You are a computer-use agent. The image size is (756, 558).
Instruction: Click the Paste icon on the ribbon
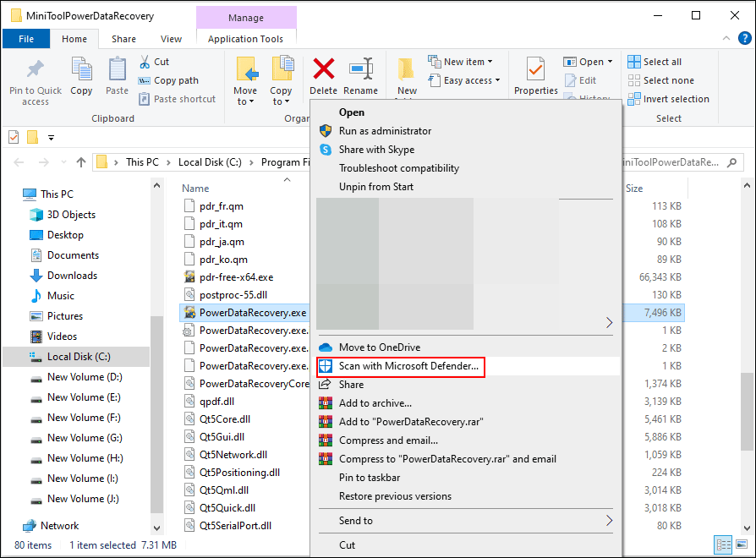coord(116,76)
